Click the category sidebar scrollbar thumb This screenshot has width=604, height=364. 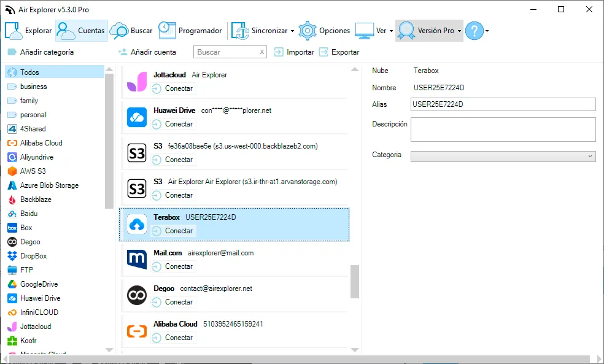coord(109,141)
